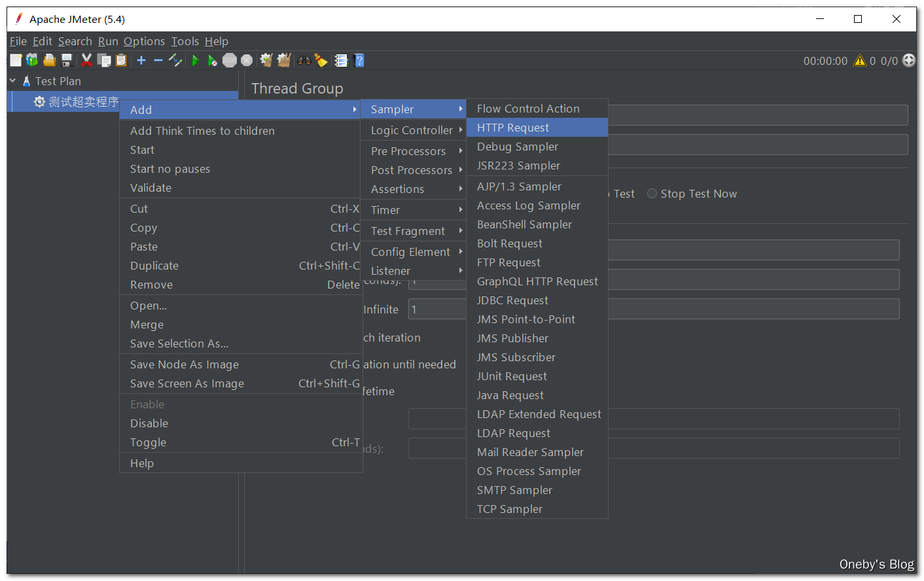Open the Edit menu
This screenshot has width=924, height=581.
click(43, 41)
